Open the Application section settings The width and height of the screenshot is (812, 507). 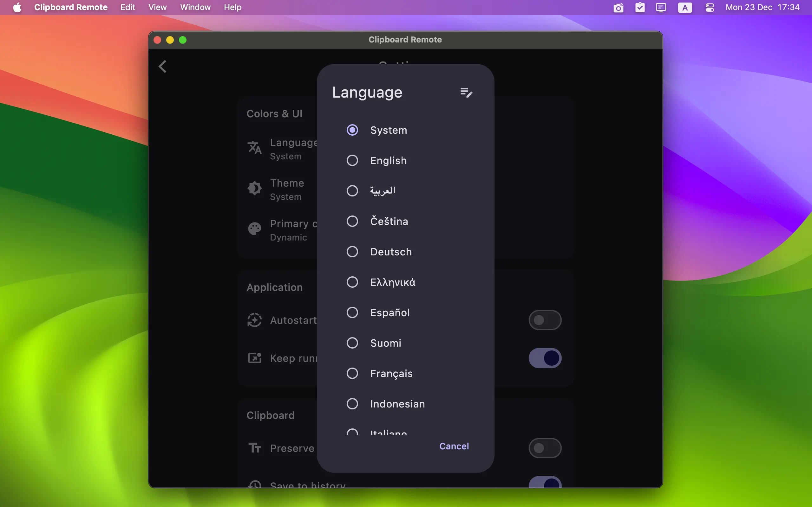tap(274, 287)
